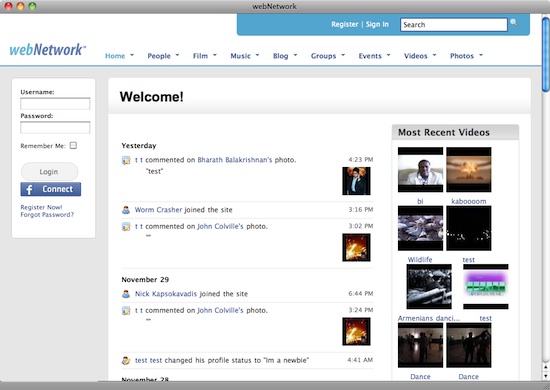550x390 pixels.
Task: Click the 't t' name at 4:23 PM
Action: coord(139,160)
